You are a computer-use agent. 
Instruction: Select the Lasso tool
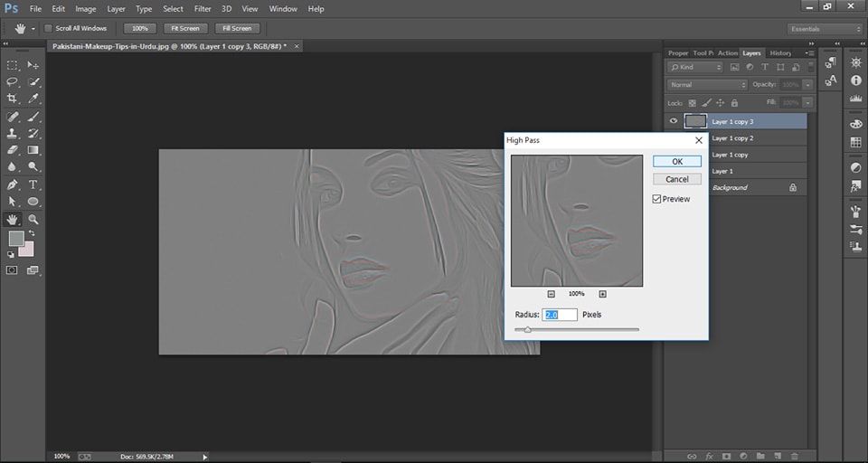[13, 81]
